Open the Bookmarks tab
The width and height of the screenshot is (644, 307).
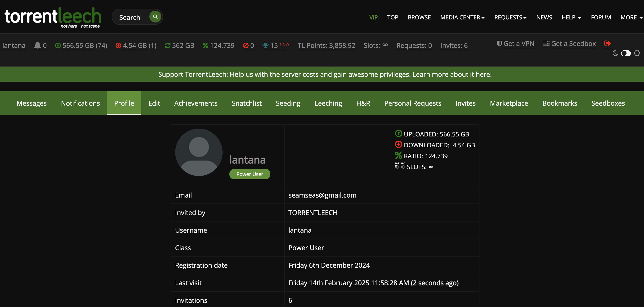tap(560, 103)
